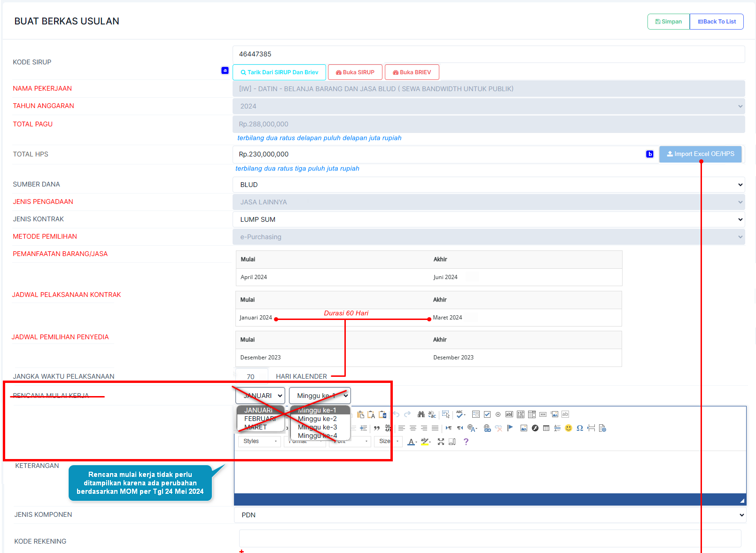
Task: Insert an image button form element
Action: (554, 414)
